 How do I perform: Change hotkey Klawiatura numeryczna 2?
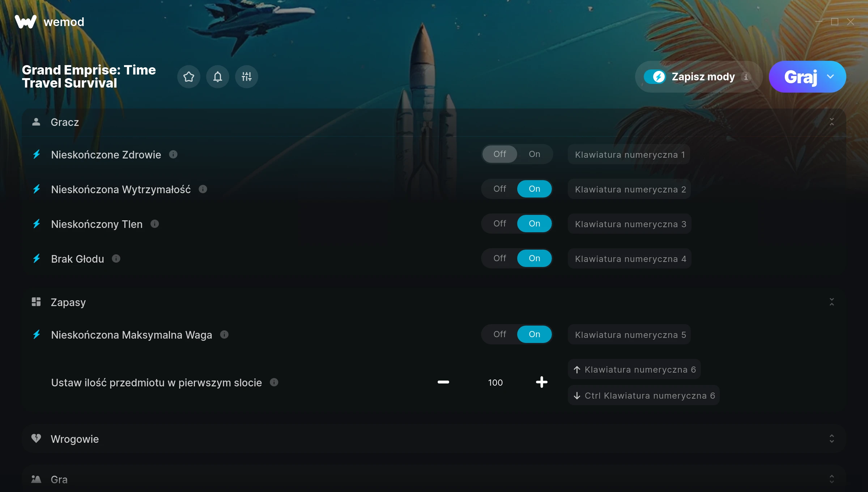[629, 189]
